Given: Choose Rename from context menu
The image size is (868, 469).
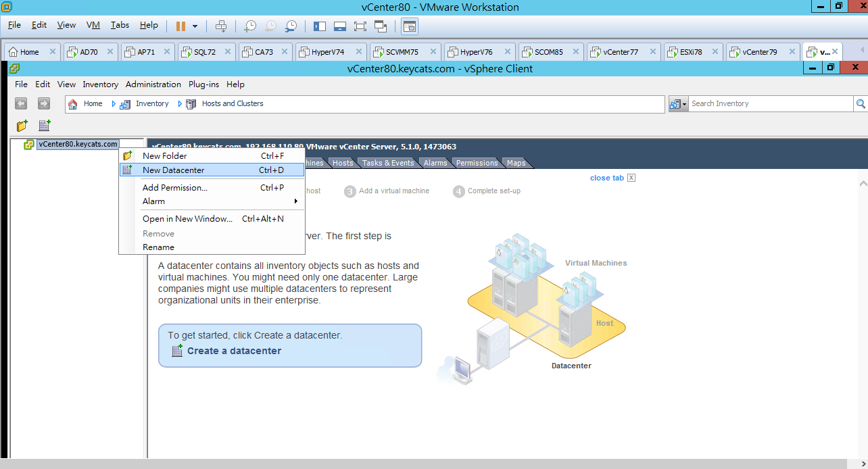Looking at the screenshot, I should pyautogui.click(x=212, y=247).
